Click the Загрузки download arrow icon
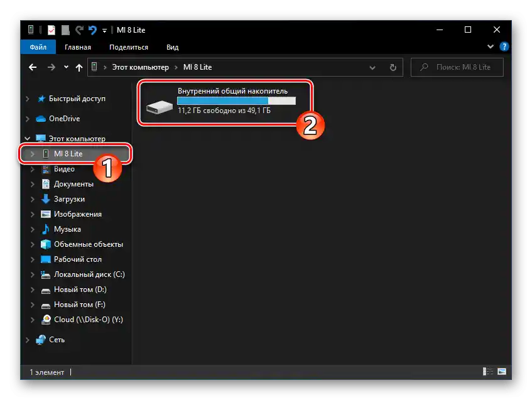This screenshot has height=400, width=532. click(45, 199)
